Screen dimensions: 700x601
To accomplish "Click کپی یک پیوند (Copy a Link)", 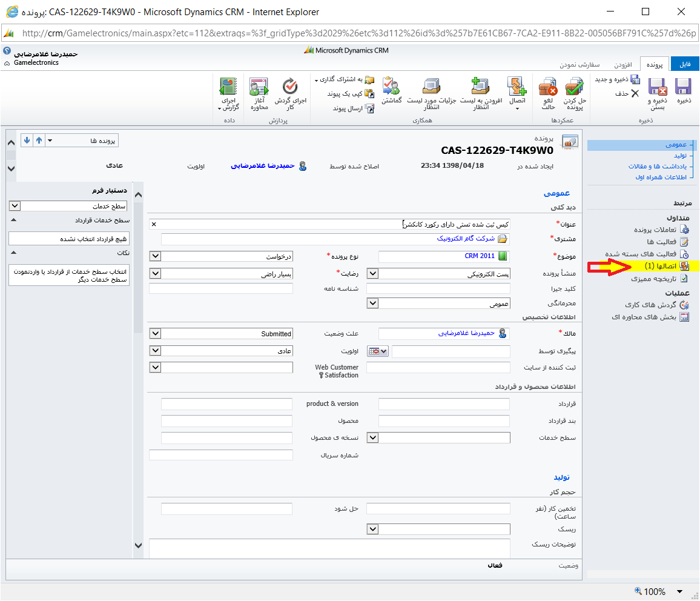I will 351,94.
